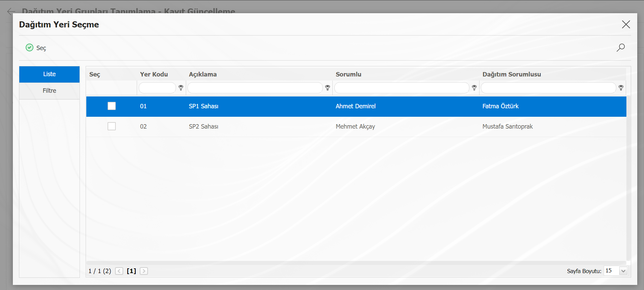Click the Seç button label
Screen dimensions: 644x290
pyautogui.click(x=41, y=48)
